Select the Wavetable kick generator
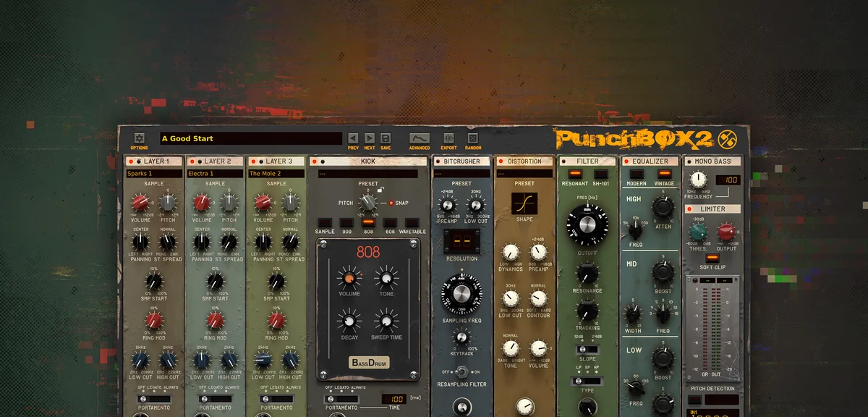Screen dimensions: 868x417 412,223
